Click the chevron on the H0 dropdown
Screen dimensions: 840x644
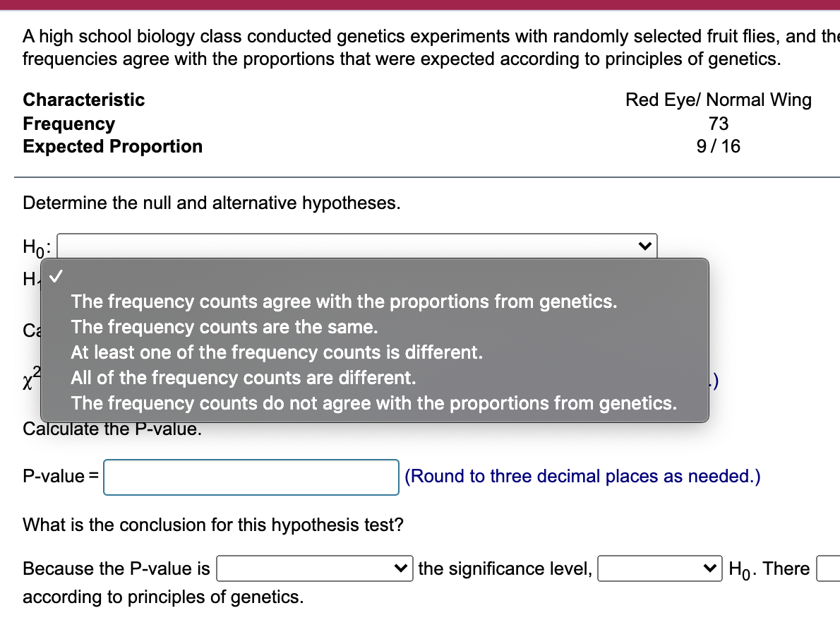tap(647, 246)
